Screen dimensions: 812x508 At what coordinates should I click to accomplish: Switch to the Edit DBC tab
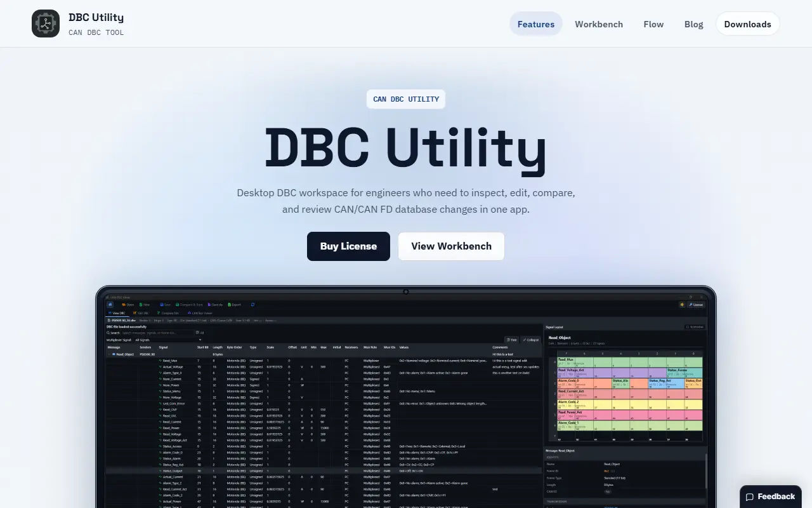point(141,313)
